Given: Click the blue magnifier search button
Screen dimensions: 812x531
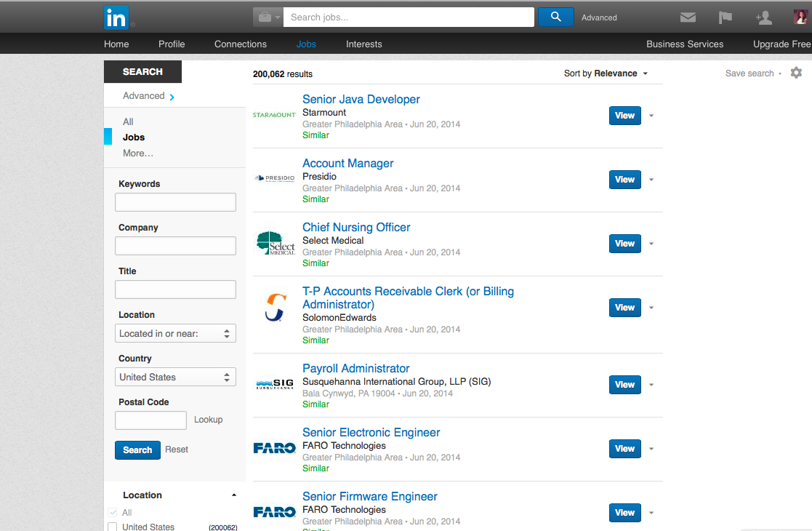Looking at the screenshot, I should [555, 17].
